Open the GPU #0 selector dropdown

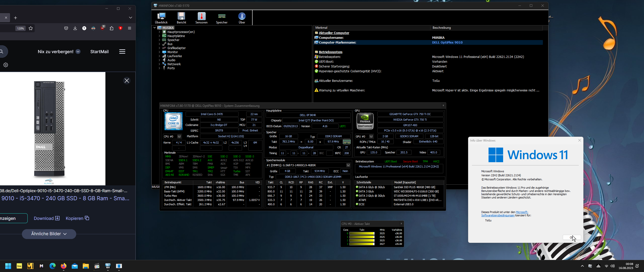371,137
